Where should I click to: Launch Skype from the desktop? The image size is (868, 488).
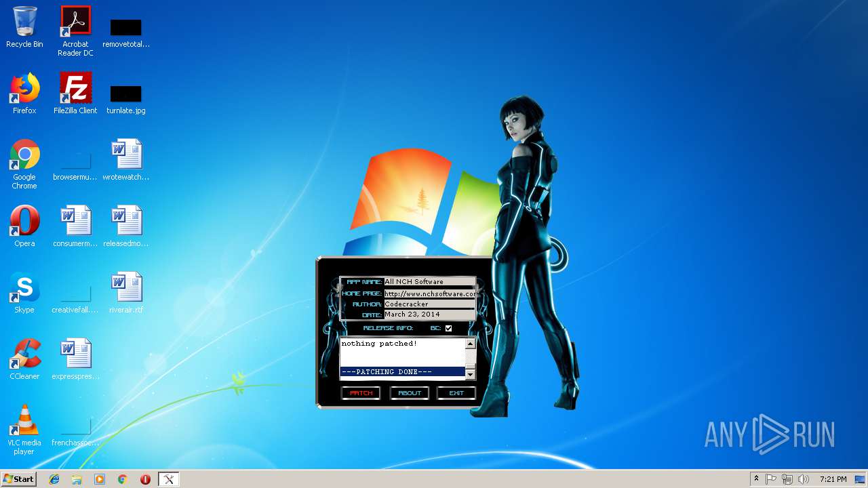tap(24, 293)
